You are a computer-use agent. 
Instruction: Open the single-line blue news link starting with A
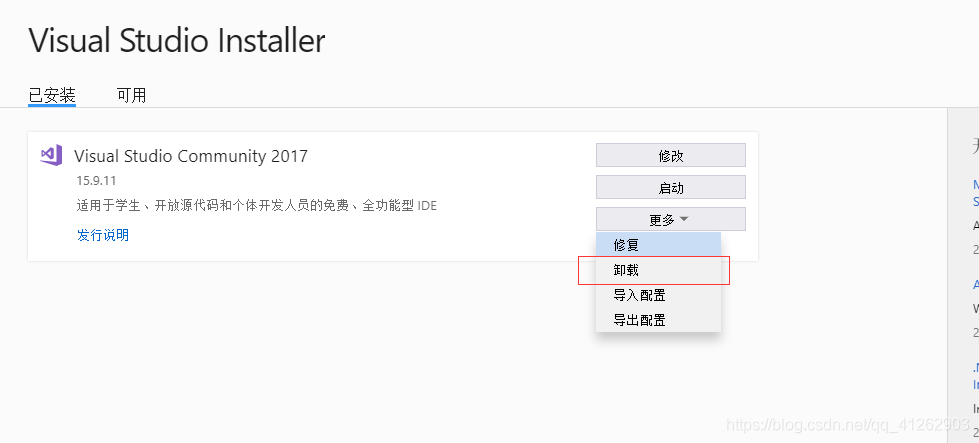coord(976,285)
